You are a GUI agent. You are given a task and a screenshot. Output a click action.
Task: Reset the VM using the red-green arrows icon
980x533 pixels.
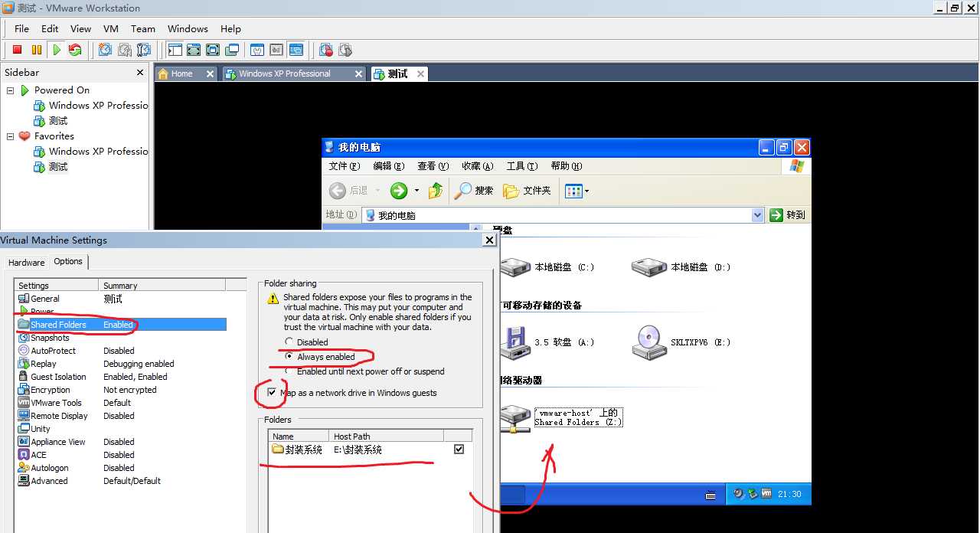pyautogui.click(x=75, y=50)
